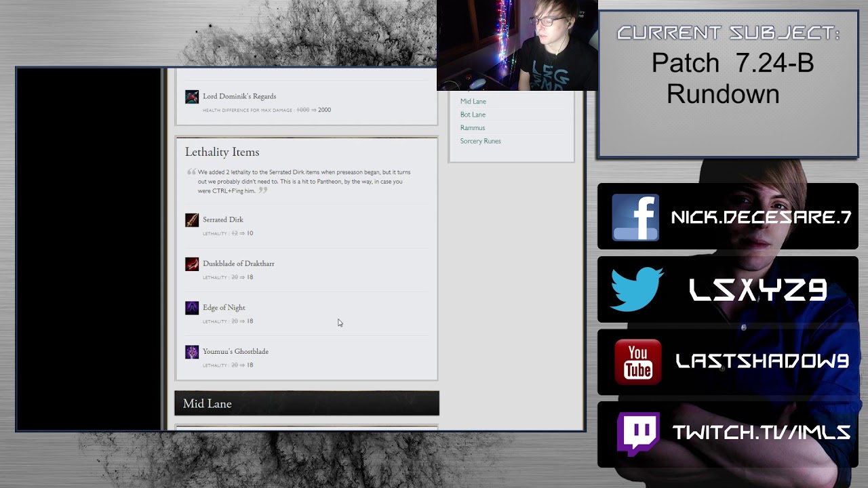868x488 pixels.
Task: Click the Lethality Items heading
Action: (222, 152)
